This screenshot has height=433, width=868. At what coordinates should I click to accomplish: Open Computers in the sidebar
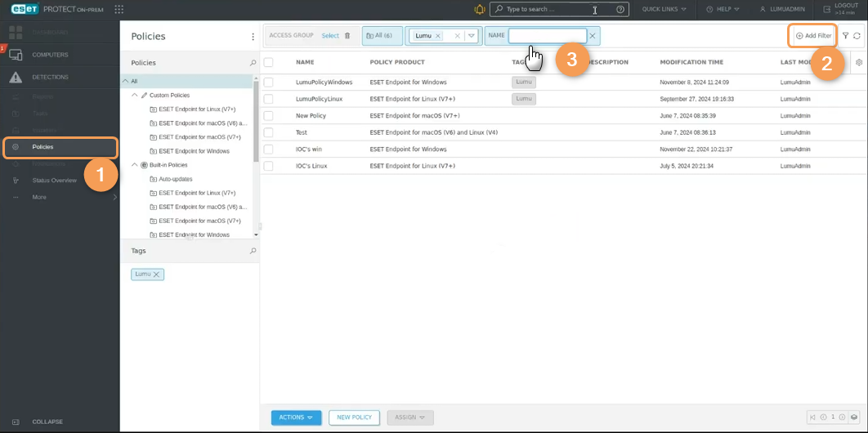[50, 55]
